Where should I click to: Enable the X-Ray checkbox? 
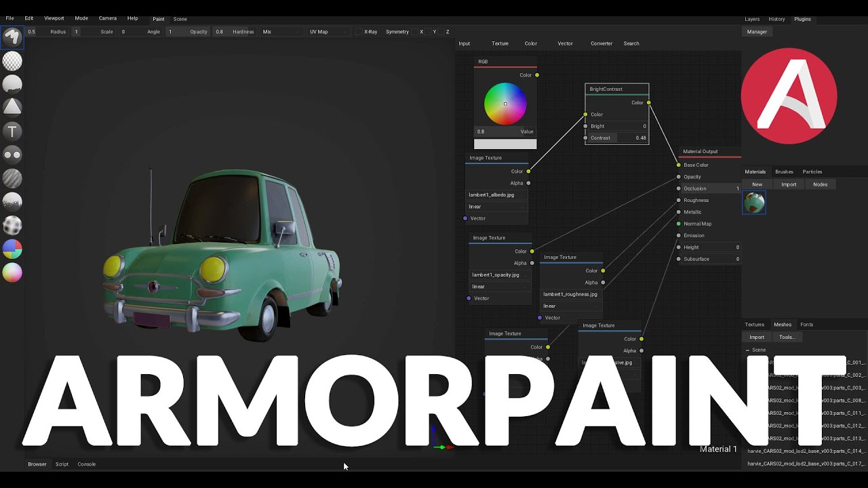(x=359, y=32)
